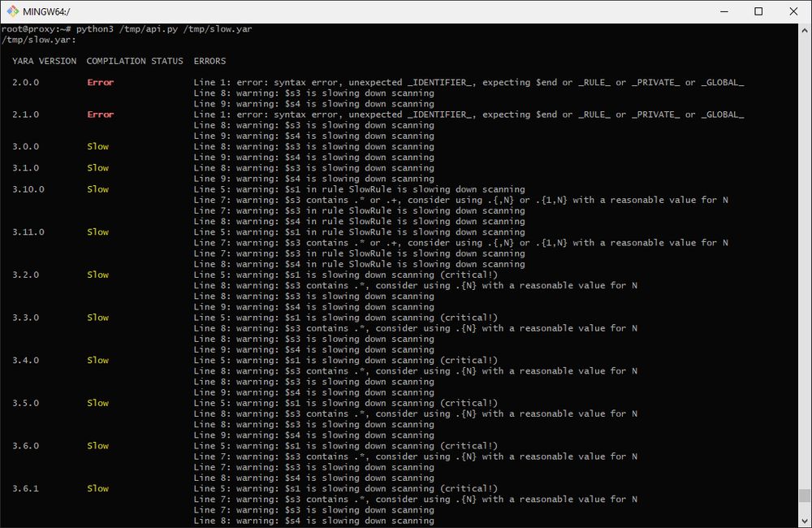Screen dimensions: 812x528
Task: Click the 'Line 9: $s4' warning for 3.1.0
Action: point(313,179)
